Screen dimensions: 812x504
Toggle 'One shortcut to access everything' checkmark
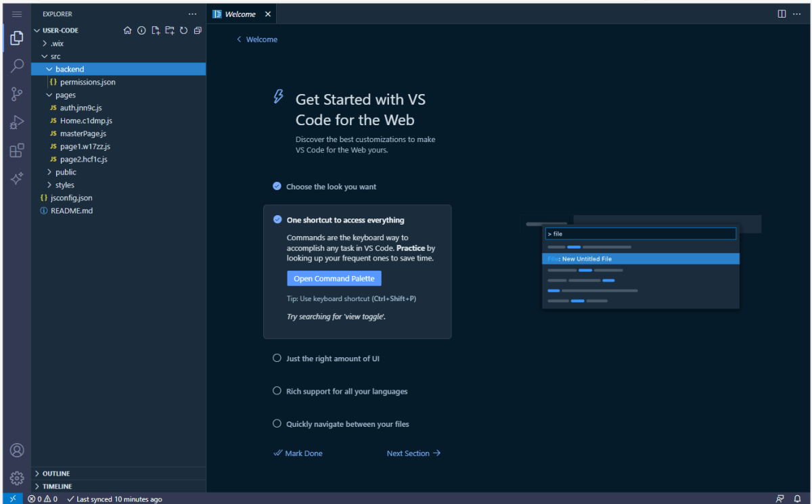pyautogui.click(x=277, y=220)
